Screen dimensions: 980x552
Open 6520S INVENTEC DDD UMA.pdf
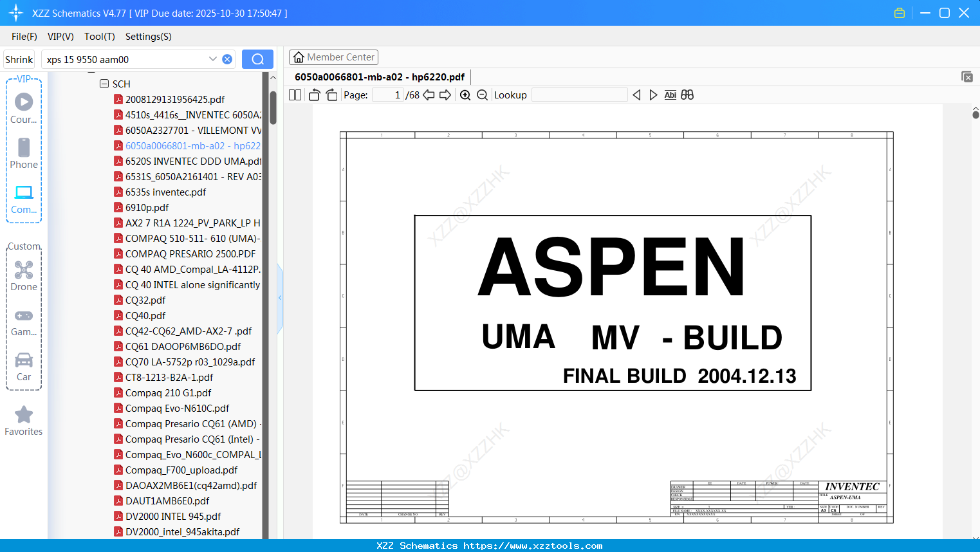(193, 161)
